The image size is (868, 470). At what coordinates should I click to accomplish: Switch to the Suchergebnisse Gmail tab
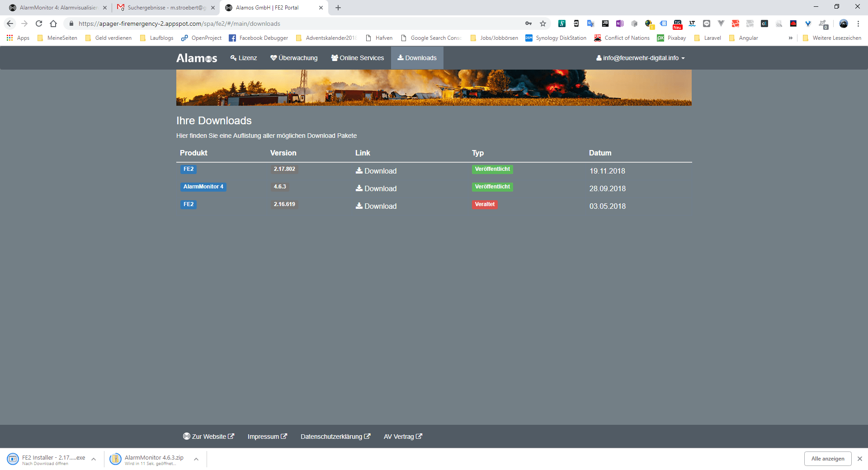point(165,8)
